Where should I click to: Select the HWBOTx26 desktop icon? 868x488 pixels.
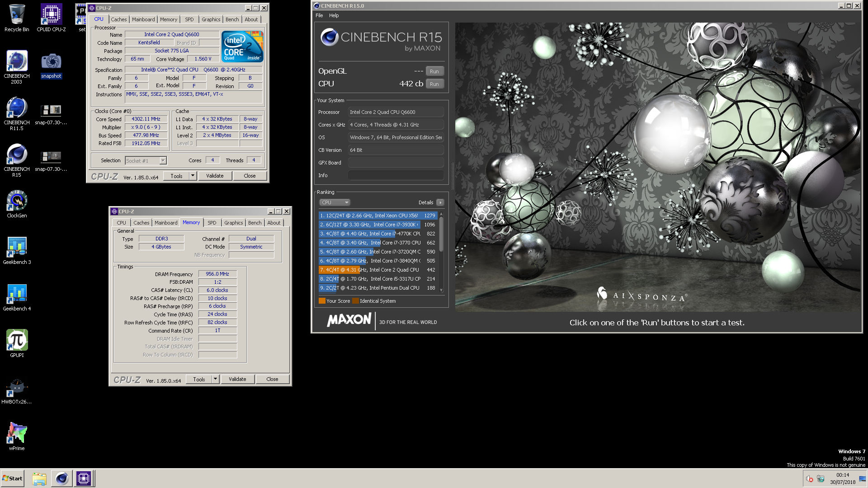[17, 390]
